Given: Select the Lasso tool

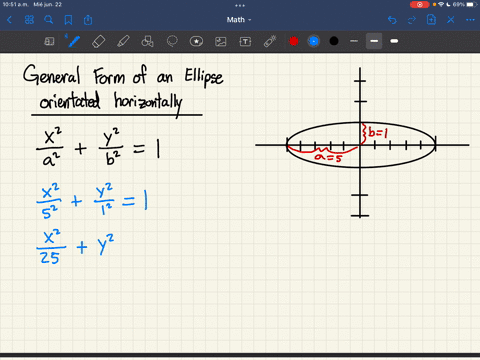Looking at the screenshot, I should 172,41.
